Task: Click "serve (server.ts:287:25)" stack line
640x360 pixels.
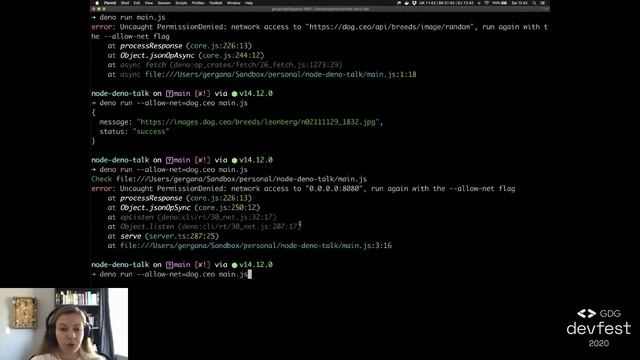Action: [x=163, y=236]
